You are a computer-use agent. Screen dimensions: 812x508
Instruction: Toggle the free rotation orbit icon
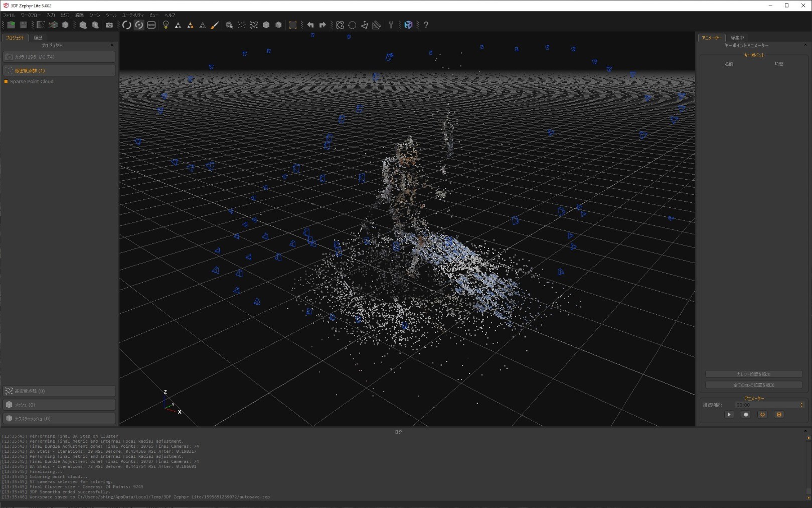127,25
